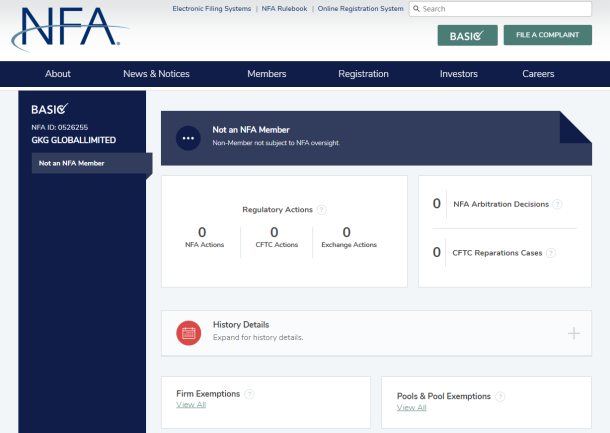This screenshot has width=610, height=433.
Task: Open Electronic Filing Systems link
Action: (x=212, y=9)
